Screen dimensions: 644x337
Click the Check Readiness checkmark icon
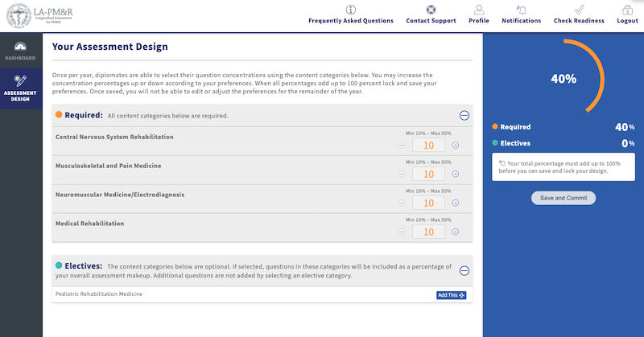tap(579, 10)
